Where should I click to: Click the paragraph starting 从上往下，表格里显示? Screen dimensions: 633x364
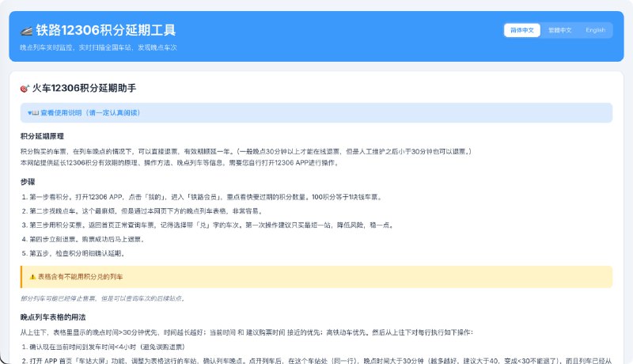pos(246,332)
